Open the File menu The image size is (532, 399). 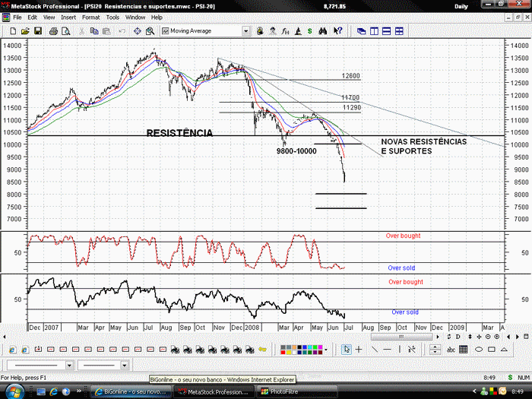tap(17, 17)
